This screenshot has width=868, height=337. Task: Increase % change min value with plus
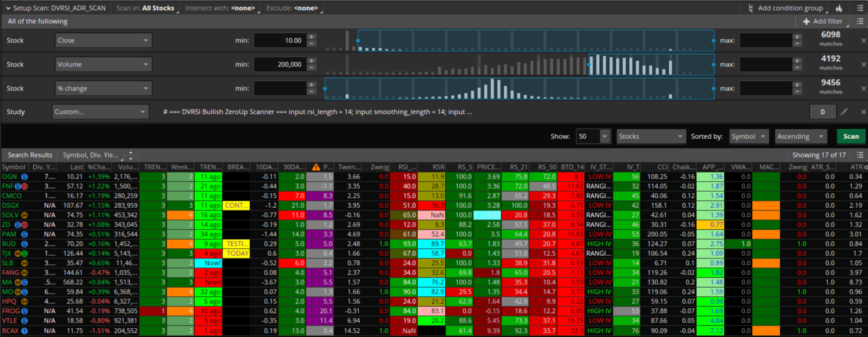(x=312, y=85)
